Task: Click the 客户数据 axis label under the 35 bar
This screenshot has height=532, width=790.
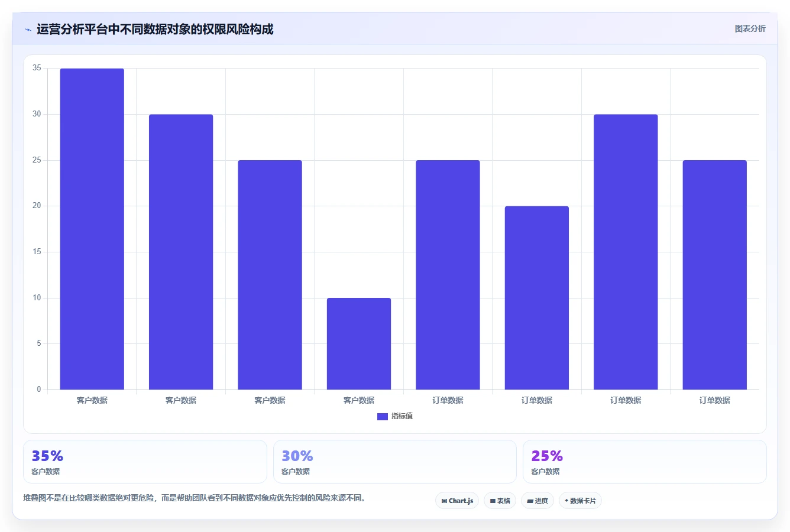Action: pos(92,400)
